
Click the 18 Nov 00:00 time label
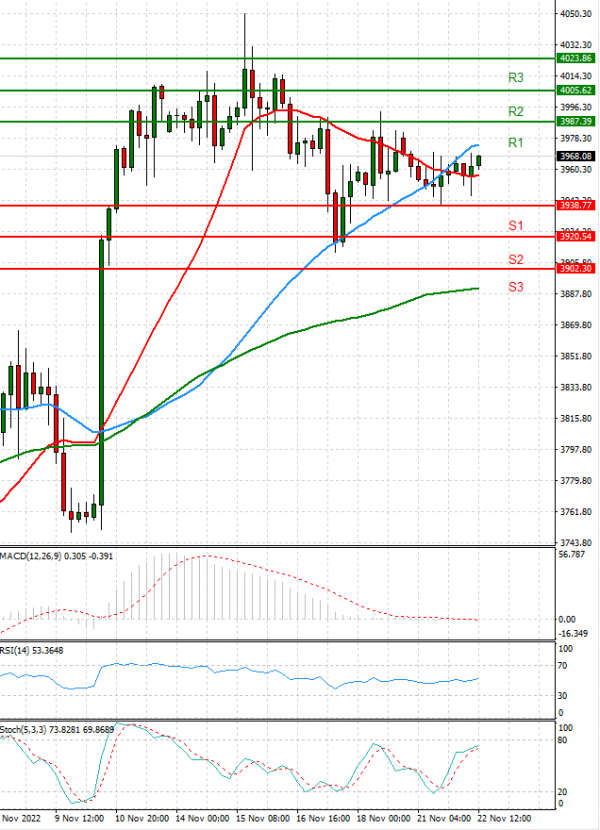[383, 818]
